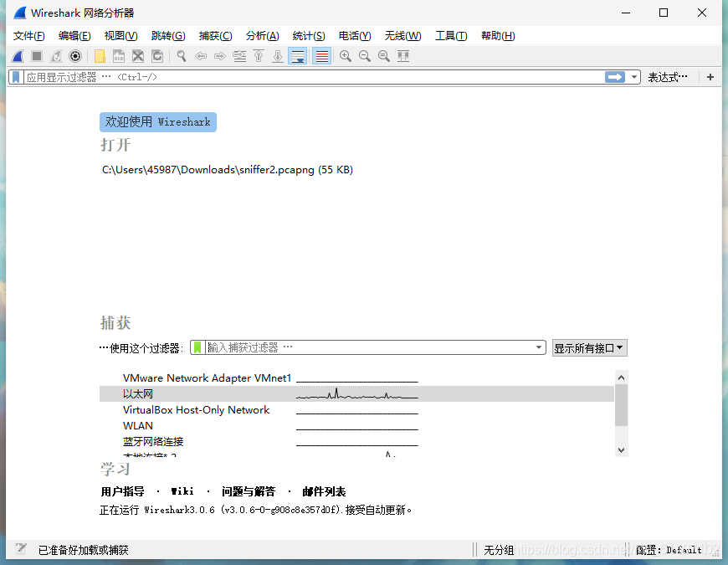Viewport: 728px width, 565px height.
Task: Open the 邮件列表 link
Action: coord(324,491)
